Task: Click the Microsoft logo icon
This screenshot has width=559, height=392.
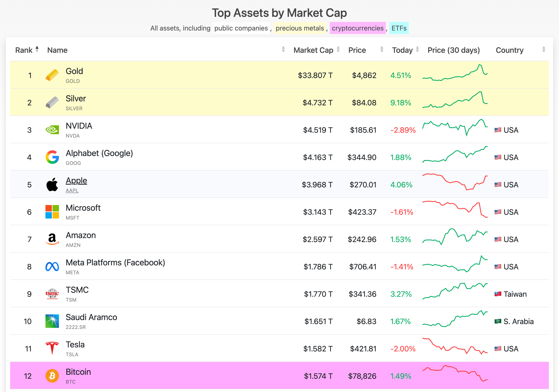Action: (52, 212)
